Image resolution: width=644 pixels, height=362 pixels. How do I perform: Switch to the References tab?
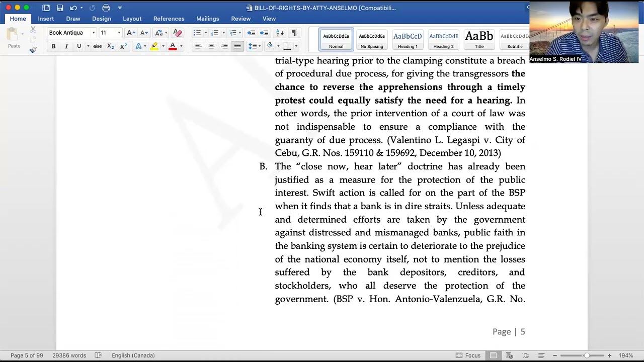pos(169,19)
